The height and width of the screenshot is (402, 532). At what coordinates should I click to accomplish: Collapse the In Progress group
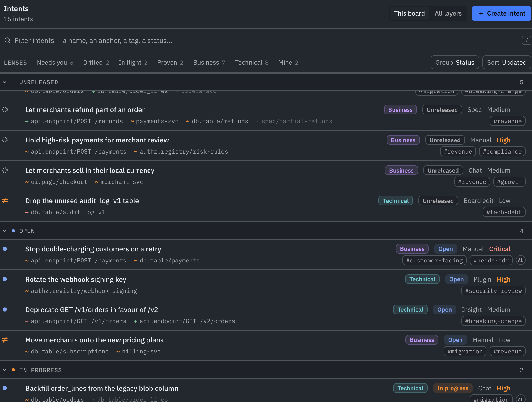click(x=5, y=370)
